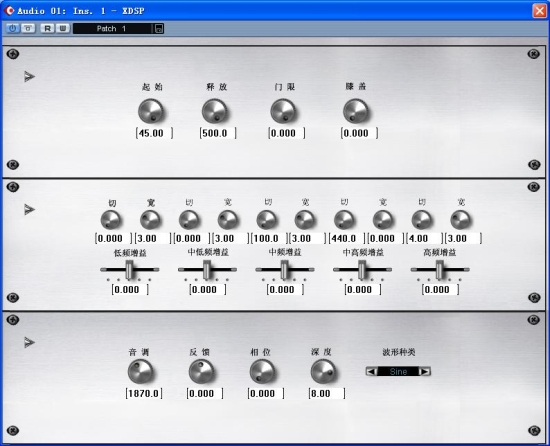
Task: Toggle the plugin power bypass button
Action: tap(12, 28)
